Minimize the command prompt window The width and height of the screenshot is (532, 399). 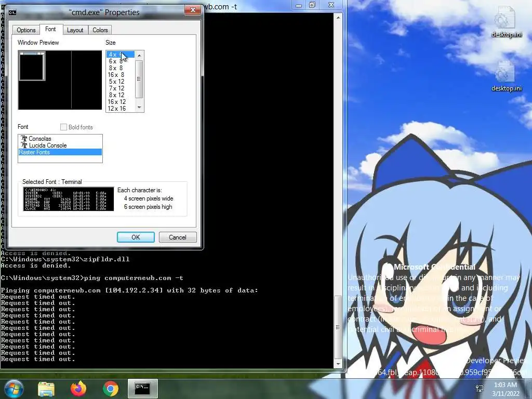click(299, 5)
